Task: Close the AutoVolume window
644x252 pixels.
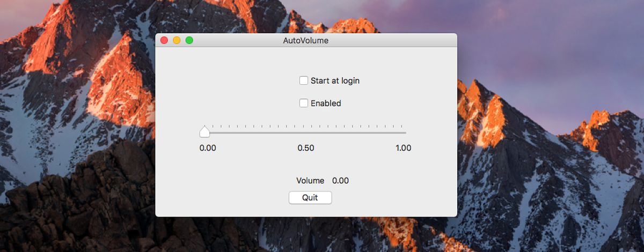Action: (164, 40)
